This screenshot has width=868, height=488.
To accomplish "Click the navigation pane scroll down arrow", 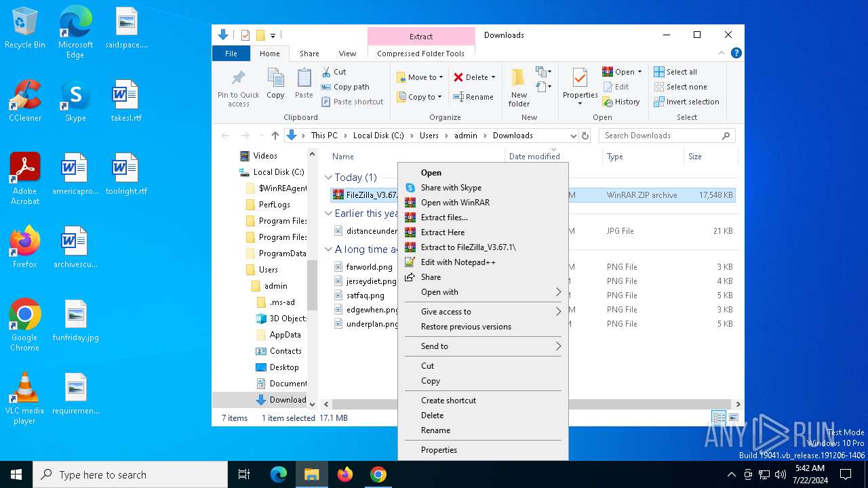I will coord(313,404).
